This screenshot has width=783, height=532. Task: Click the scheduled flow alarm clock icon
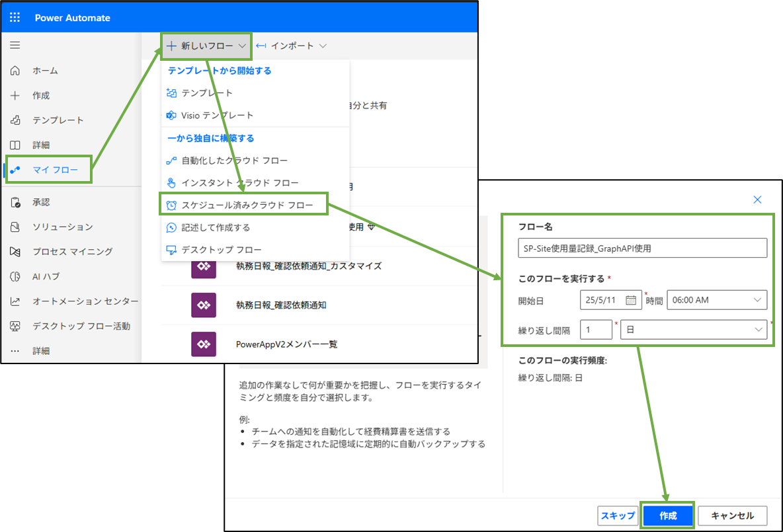tap(171, 205)
